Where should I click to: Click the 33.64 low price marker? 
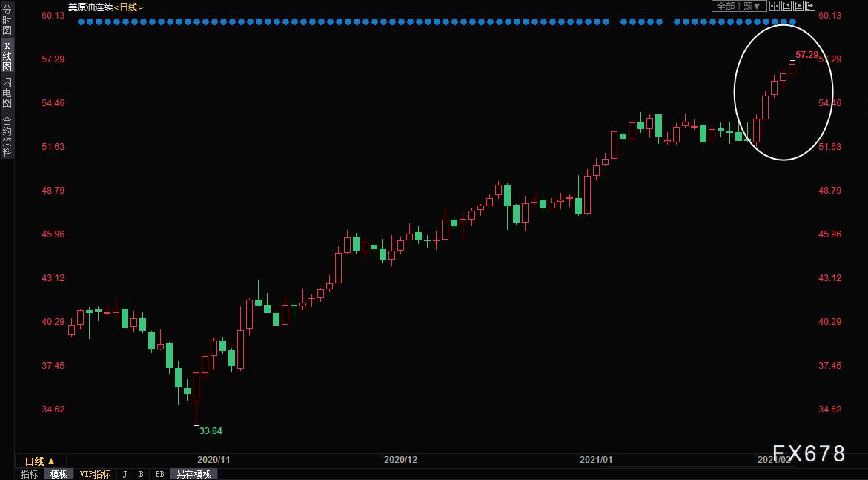(211, 431)
